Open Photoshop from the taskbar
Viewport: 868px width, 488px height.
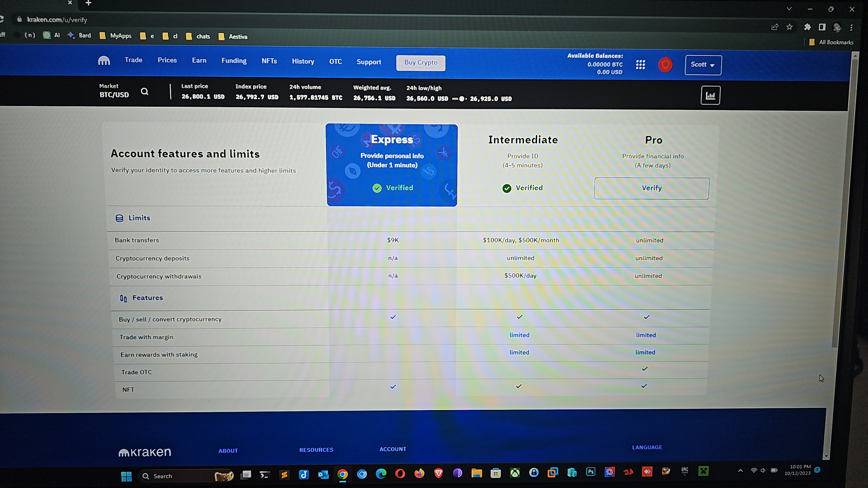pos(591,472)
